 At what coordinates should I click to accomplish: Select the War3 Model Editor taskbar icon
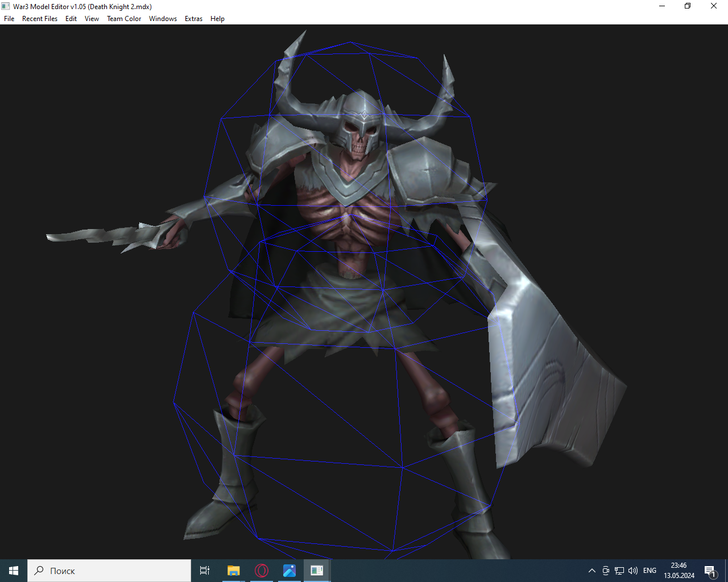[317, 571]
